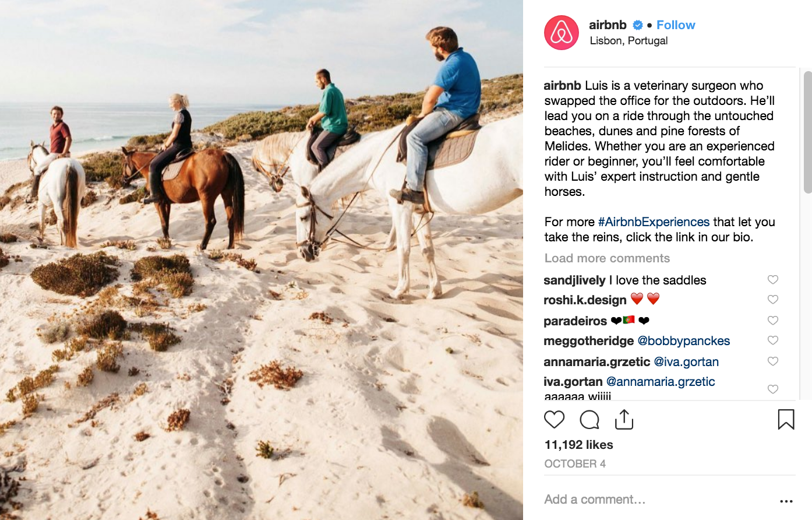Open the Airbnb profile picture

click(562, 33)
